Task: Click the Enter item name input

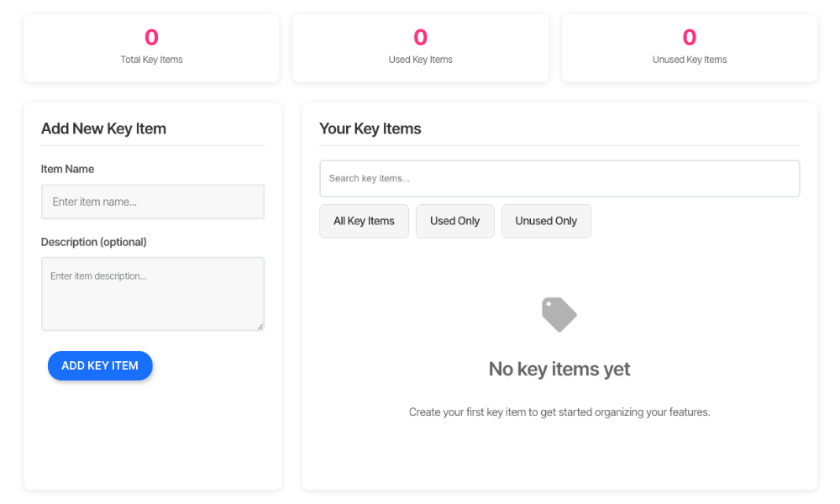Action: pyautogui.click(x=152, y=202)
